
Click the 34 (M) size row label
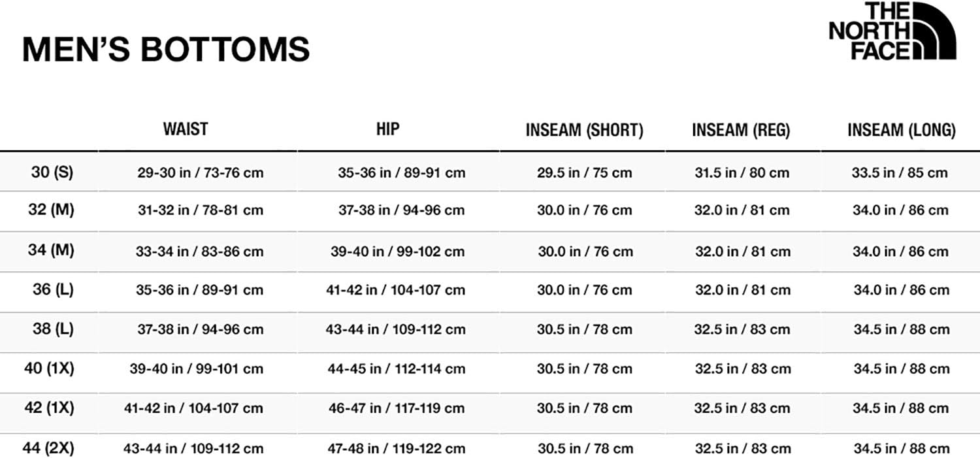(52, 250)
